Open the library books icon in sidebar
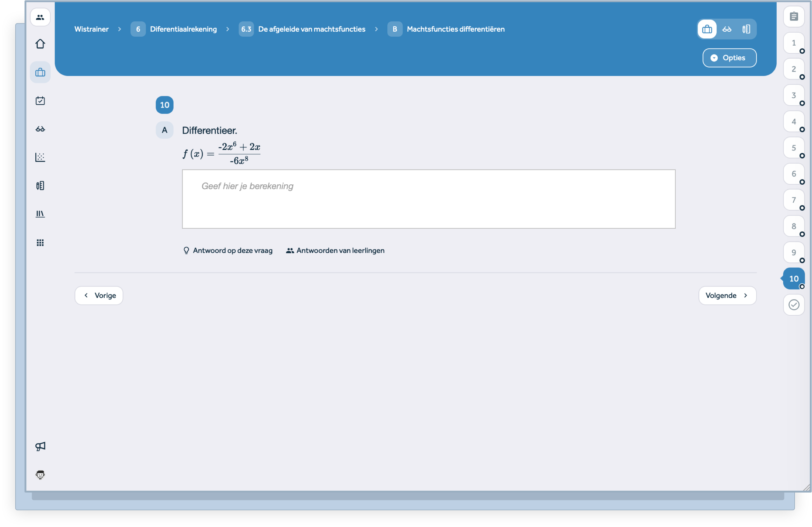This screenshot has height=527, width=812. click(40, 214)
